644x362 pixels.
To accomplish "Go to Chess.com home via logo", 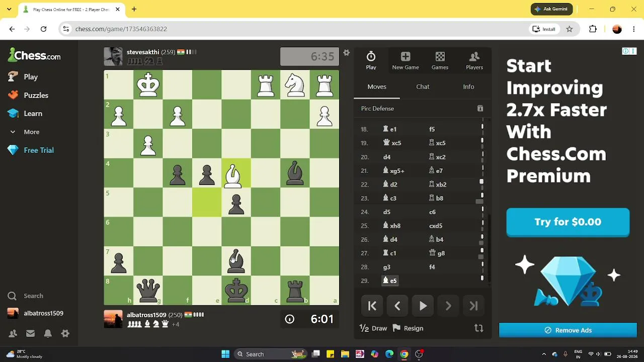I will point(34,55).
